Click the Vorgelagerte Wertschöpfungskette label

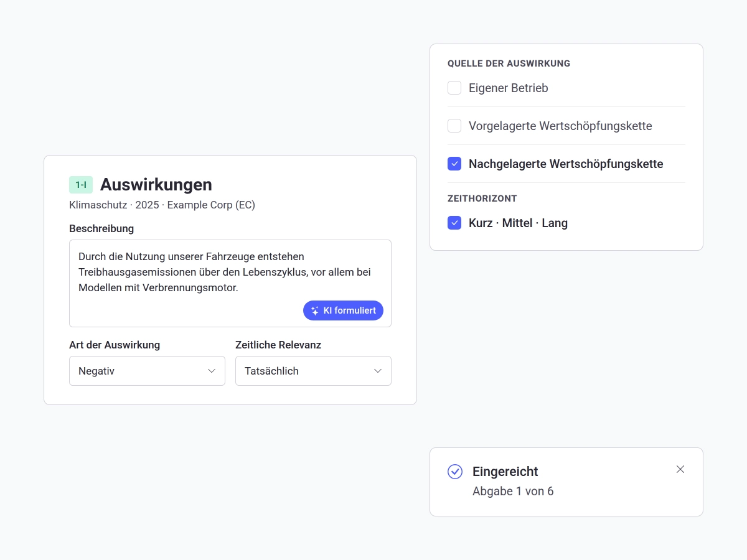(560, 126)
